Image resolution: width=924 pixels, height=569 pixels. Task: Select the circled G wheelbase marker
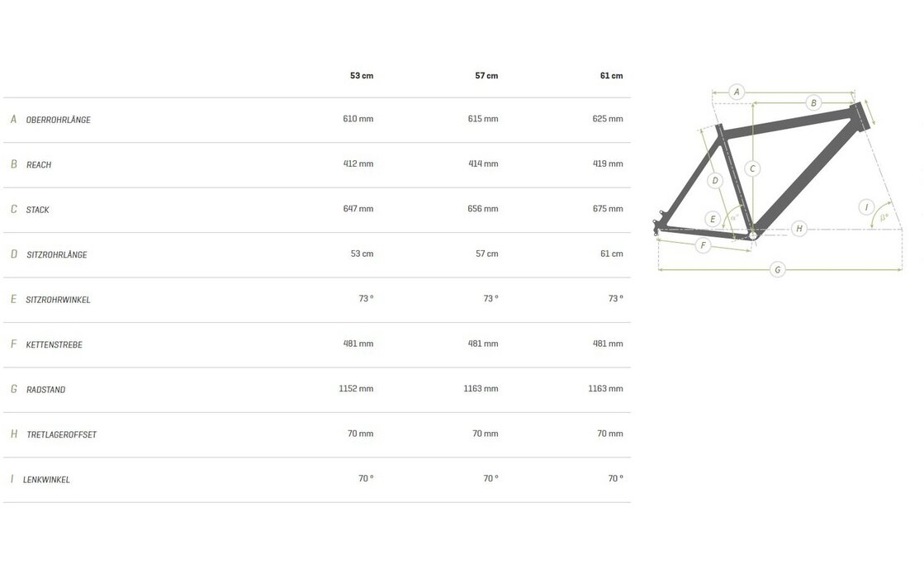(777, 269)
